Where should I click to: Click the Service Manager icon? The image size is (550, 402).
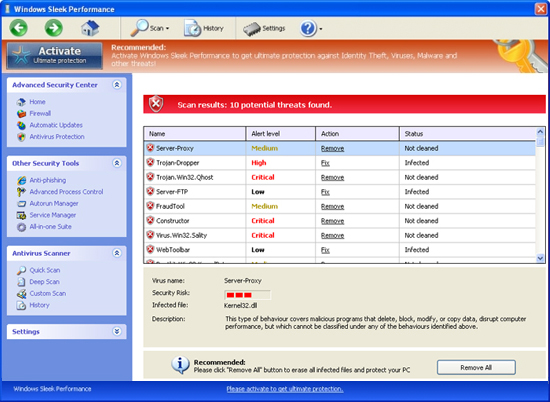pos(21,215)
